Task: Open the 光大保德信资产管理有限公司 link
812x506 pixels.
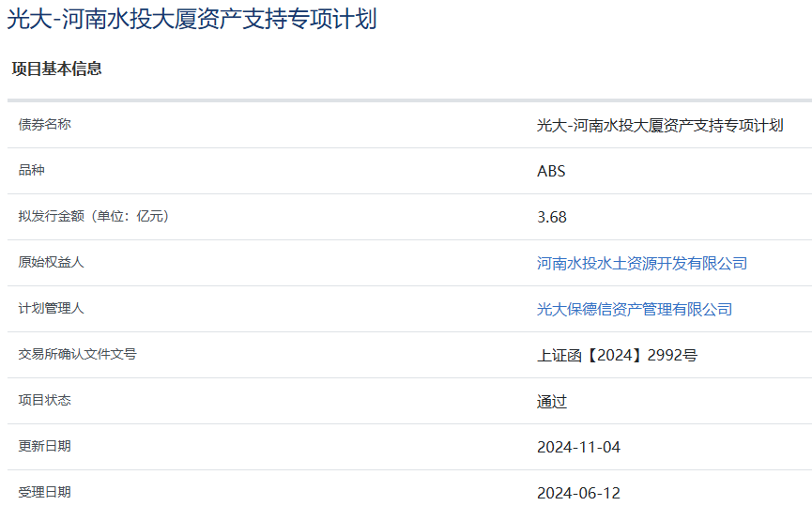Action: 635,309
